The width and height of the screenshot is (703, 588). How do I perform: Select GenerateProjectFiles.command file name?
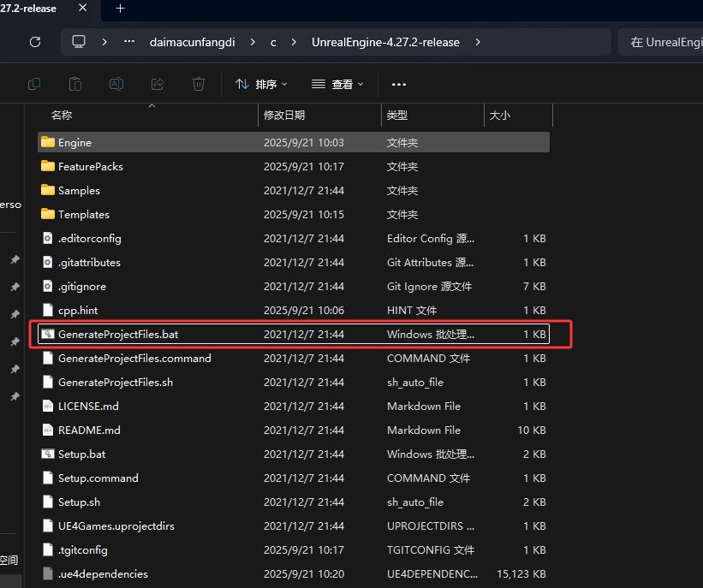click(134, 358)
